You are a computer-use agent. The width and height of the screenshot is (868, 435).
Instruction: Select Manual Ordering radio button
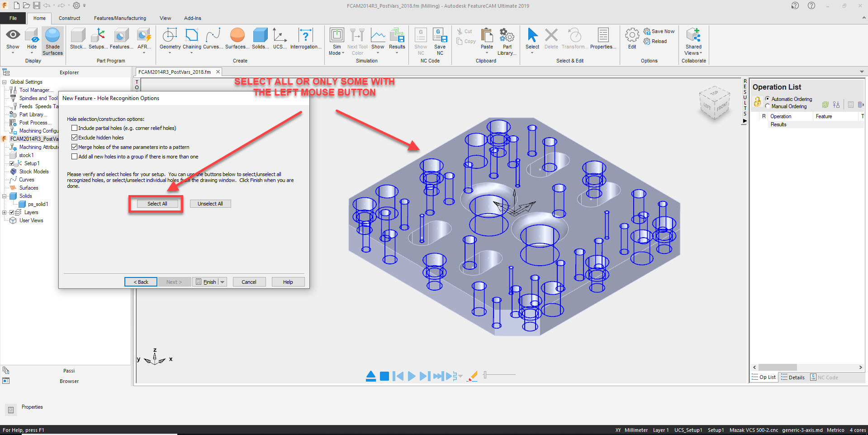(x=768, y=106)
